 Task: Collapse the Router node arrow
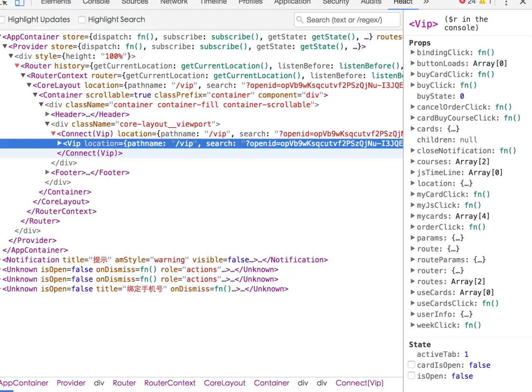click(x=17, y=66)
